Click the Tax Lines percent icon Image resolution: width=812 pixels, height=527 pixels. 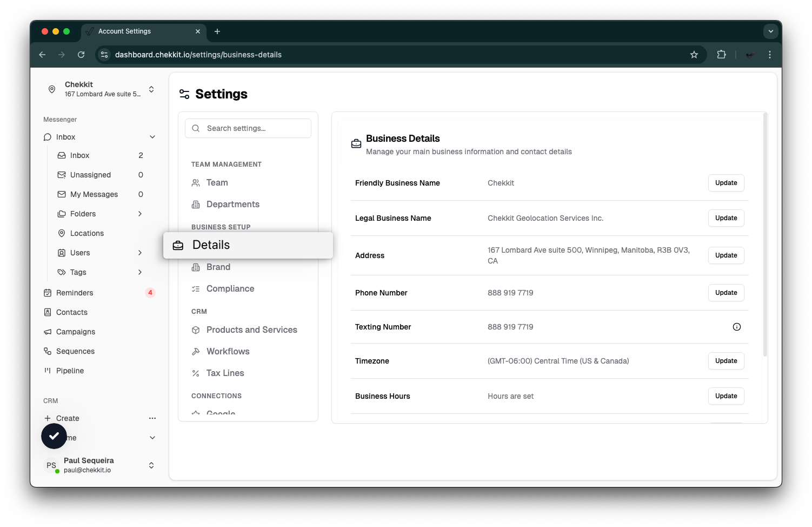click(x=196, y=373)
